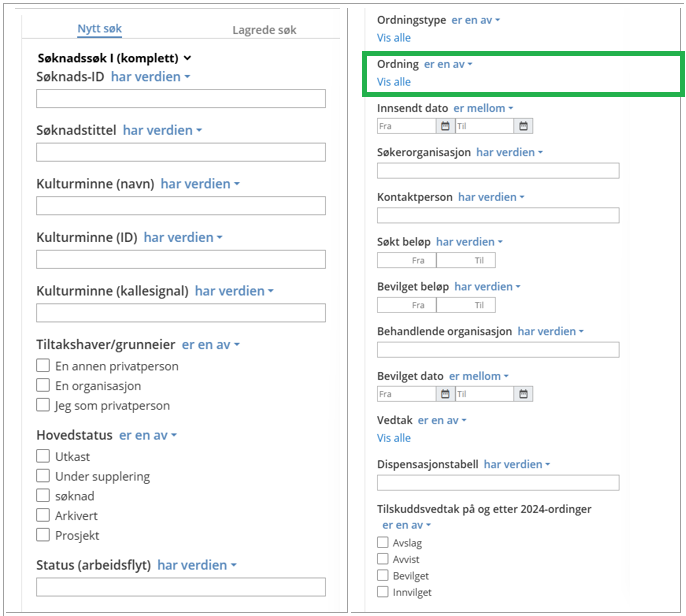
Task: Open 'er mellom' operator for Innsendt dato
Action: pos(483,108)
